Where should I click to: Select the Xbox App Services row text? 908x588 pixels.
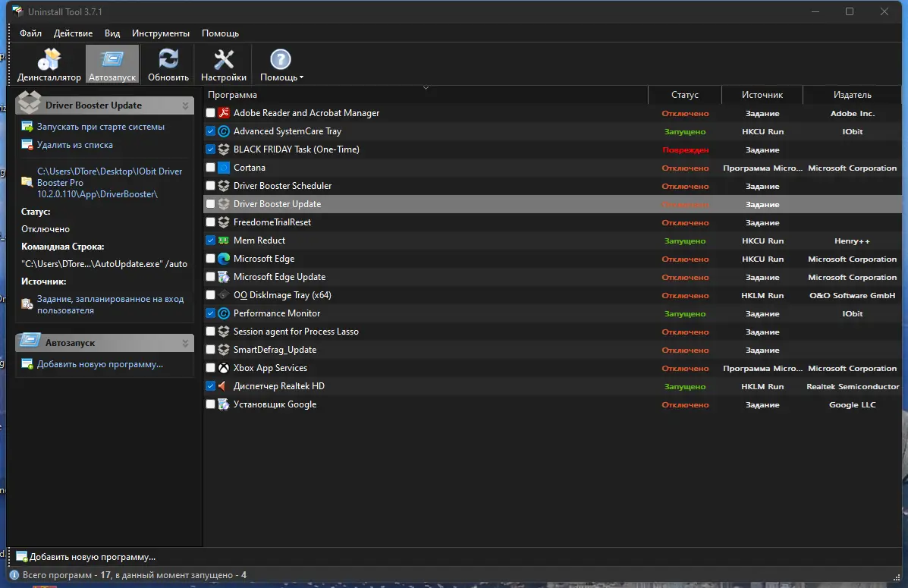pyautogui.click(x=270, y=368)
